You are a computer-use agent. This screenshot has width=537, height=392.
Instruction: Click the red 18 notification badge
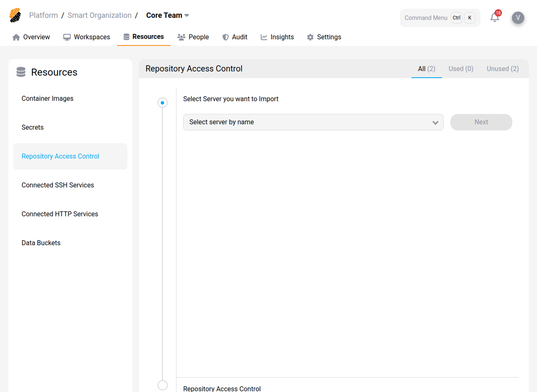point(498,13)
